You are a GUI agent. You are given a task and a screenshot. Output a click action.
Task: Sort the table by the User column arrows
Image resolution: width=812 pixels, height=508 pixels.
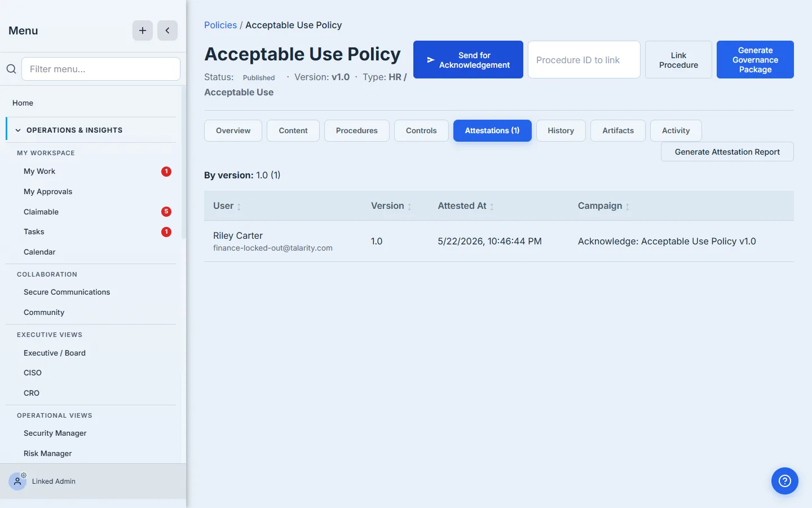(239, 207)
